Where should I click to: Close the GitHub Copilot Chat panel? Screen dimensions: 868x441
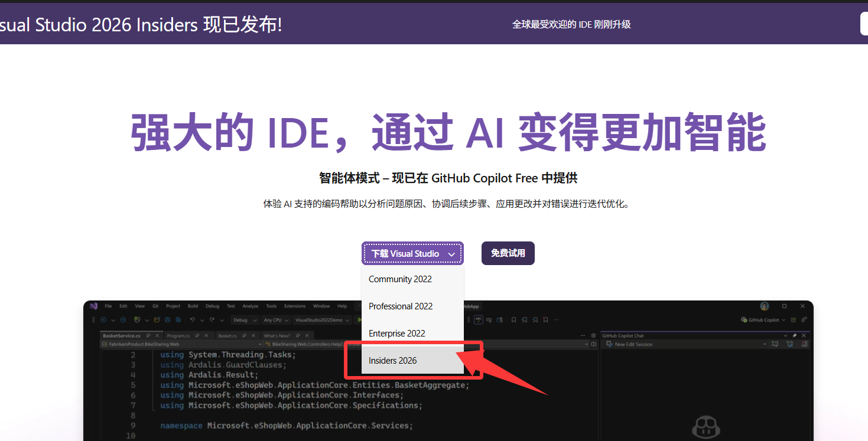coord(803,335)
